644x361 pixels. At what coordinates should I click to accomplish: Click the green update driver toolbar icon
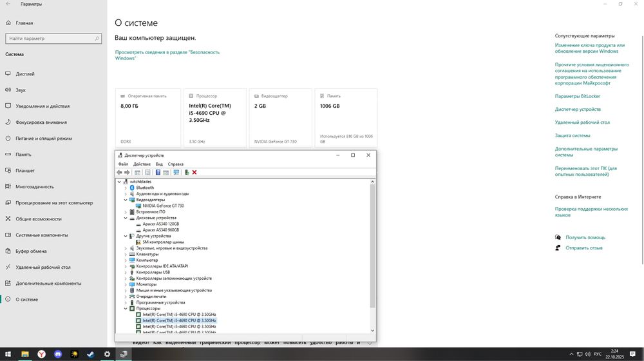pyautogui.click(x=187, y=172)
